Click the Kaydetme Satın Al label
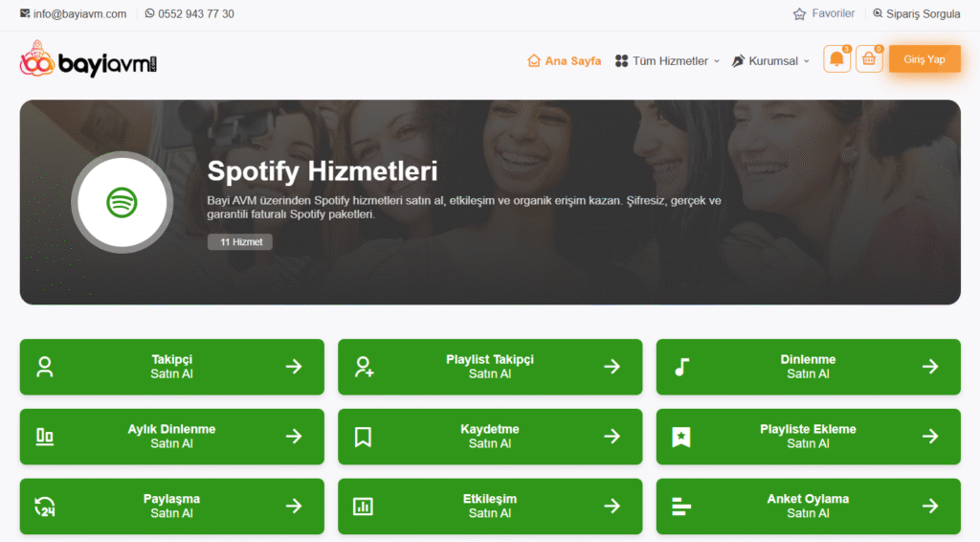This screenshot has width=980, height=542. [x=490, y=437]
